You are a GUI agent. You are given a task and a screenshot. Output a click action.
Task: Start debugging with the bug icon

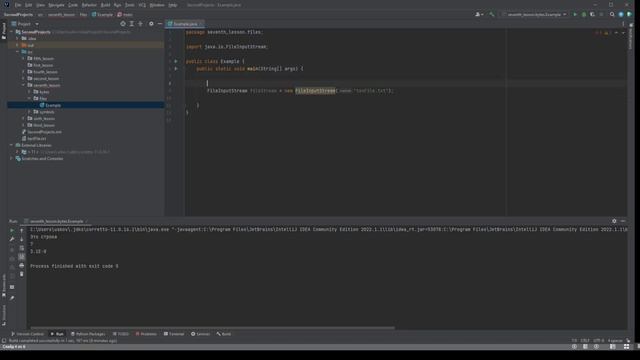pyautogui.click(x=584, y=14)
